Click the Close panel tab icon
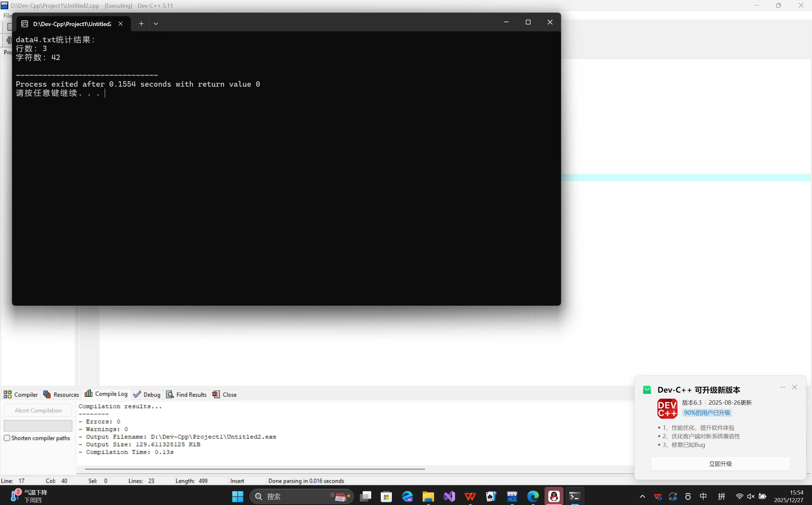 [x=216, y=395]
